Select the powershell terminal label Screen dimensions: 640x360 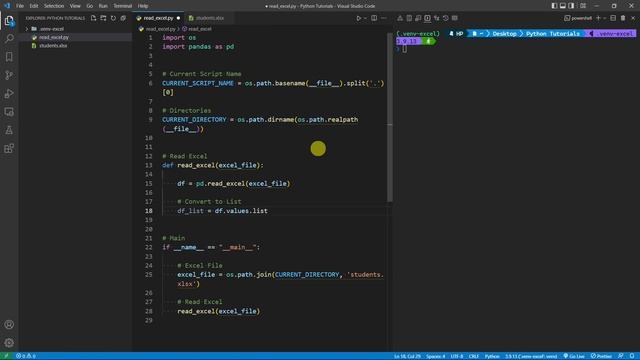pos(578,18)
